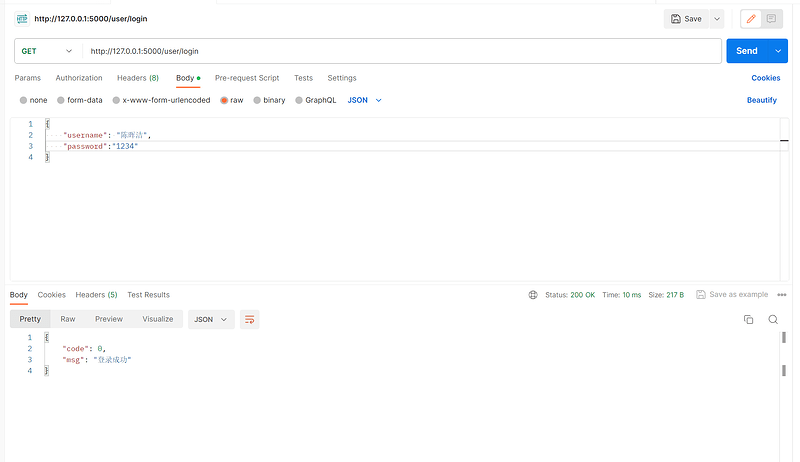This screenshot has width=800, height=462.
Task: Expand the Save options arrow
Action: click(717, 19)
